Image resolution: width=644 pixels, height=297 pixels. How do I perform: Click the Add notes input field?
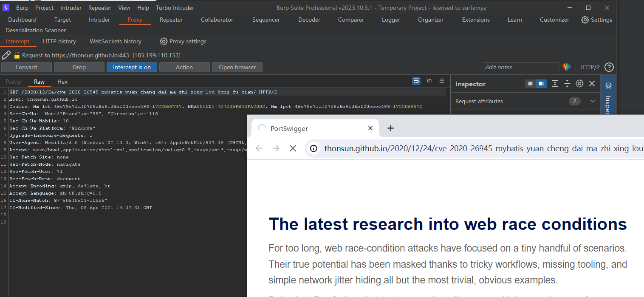520,67
